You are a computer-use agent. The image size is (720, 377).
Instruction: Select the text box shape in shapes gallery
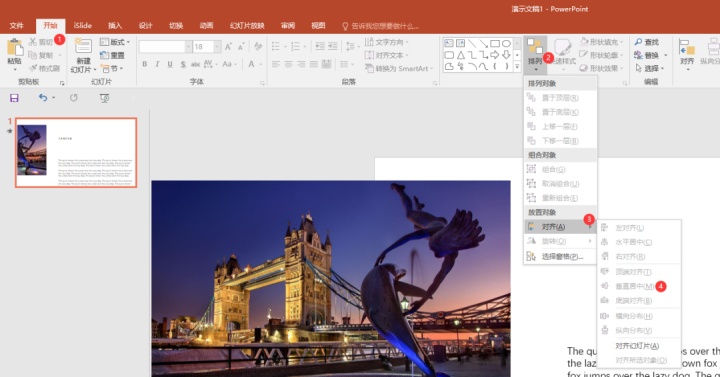[449, 44]
